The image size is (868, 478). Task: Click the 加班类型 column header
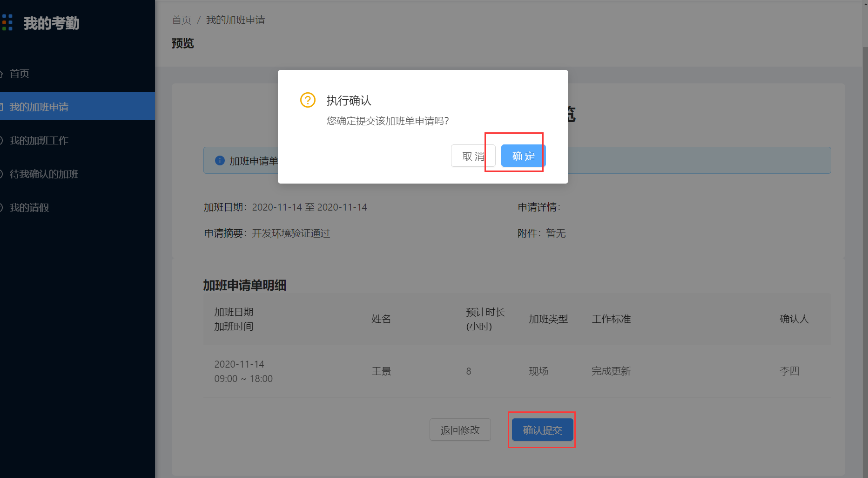coord(548,319)
